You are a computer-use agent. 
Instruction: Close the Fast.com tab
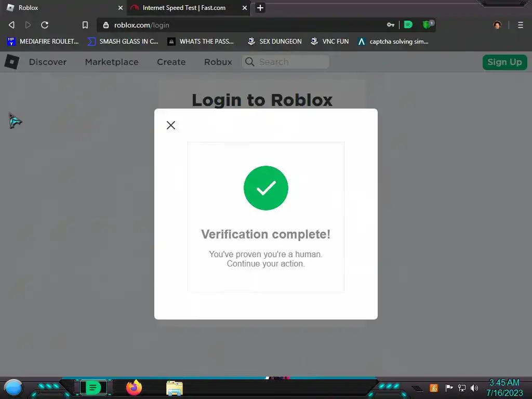(244, 8)
